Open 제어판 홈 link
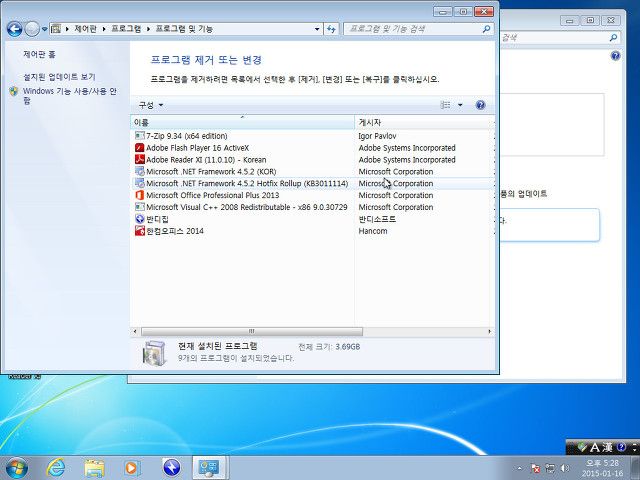The width and height of the screenshot is (640, 480). tap(39, 54)
